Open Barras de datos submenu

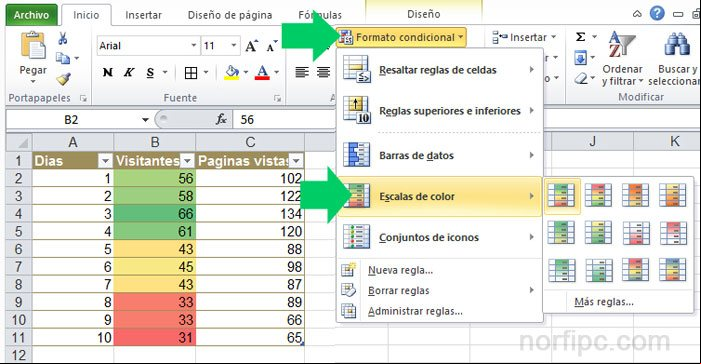tap(439, 155)
